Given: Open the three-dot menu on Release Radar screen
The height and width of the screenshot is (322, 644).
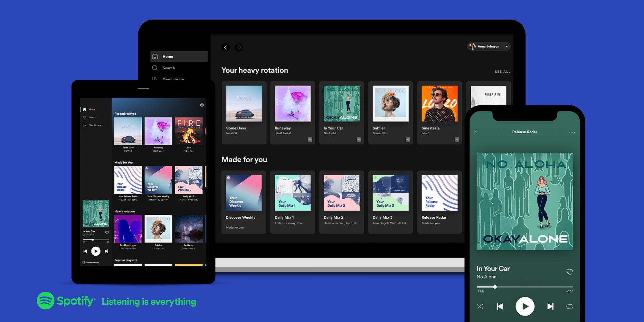Looking at the screenshot, I should 572,132.
